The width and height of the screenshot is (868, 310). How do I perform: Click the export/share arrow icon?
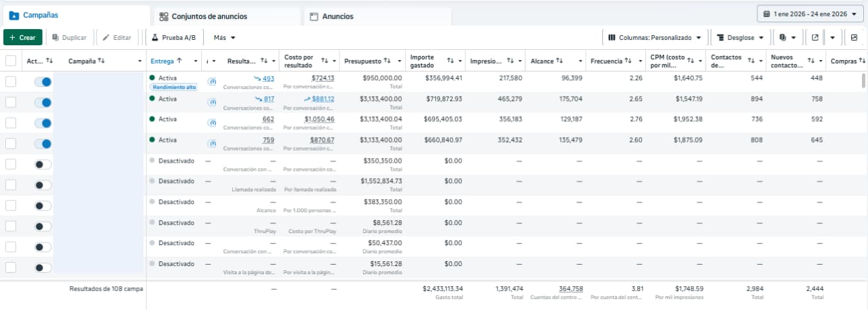coord(815,38)
